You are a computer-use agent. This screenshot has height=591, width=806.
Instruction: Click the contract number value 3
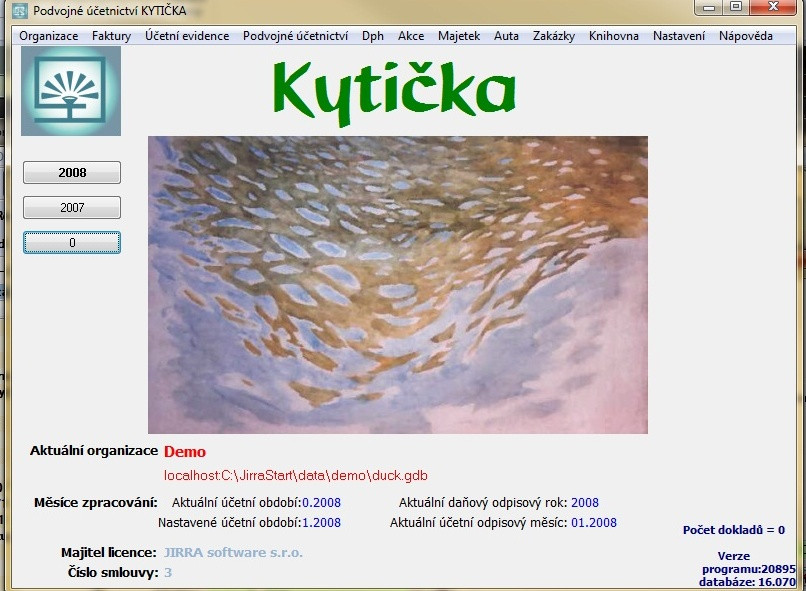coord(168,572)
